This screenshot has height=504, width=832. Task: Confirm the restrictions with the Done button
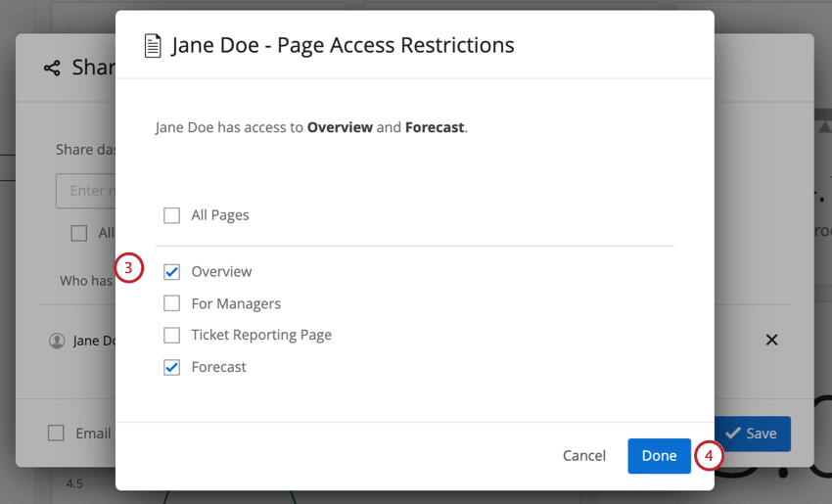pyautogui.click(x=659, y=456)
